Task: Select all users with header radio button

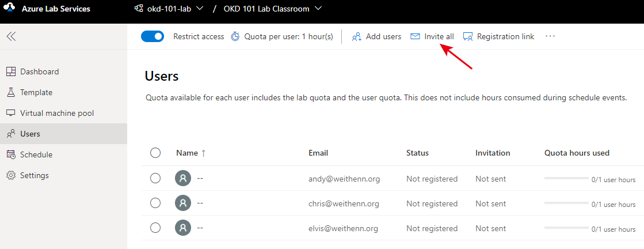Action: pyautogui.click(x=155, y=153)
